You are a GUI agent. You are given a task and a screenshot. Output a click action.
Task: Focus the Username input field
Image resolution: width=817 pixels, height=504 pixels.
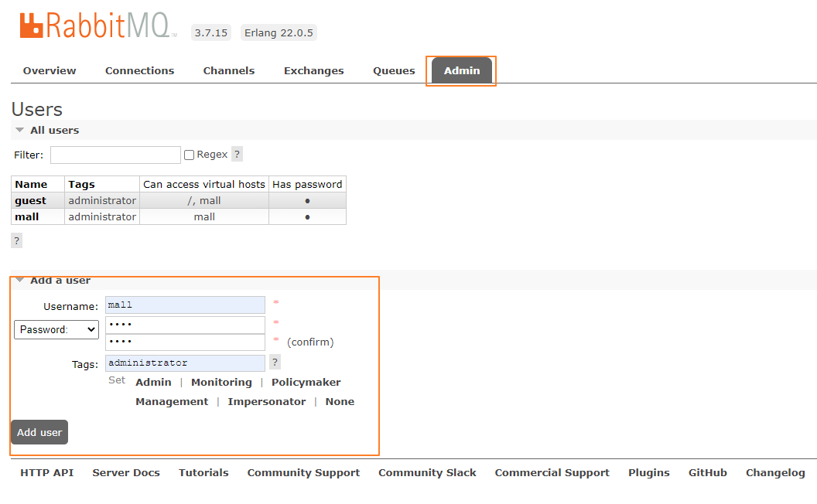[x=185, y=305]
